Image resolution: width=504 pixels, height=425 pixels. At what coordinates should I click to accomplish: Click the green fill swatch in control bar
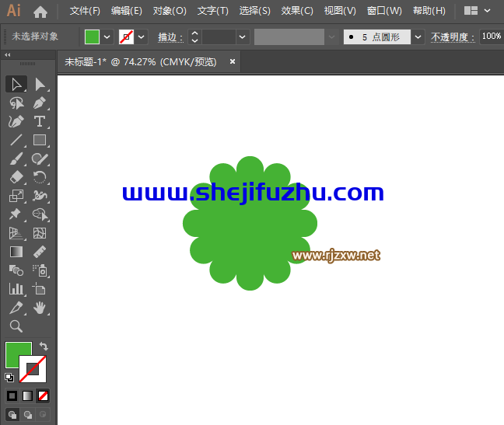(92, 37)
